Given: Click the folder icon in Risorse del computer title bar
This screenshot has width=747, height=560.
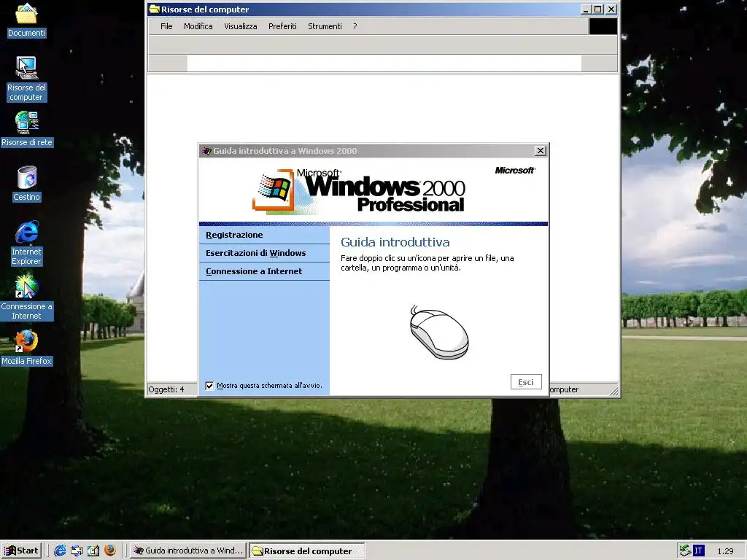Looking at the screenshot, I should pos(154,9).
